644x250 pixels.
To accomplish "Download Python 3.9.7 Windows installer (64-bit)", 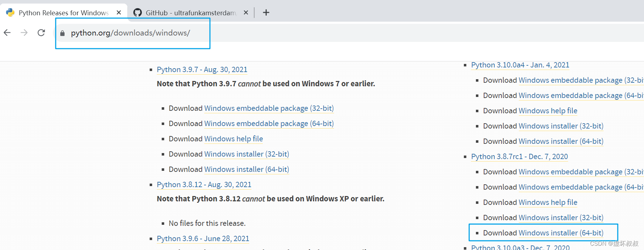I will click(246, 169).
